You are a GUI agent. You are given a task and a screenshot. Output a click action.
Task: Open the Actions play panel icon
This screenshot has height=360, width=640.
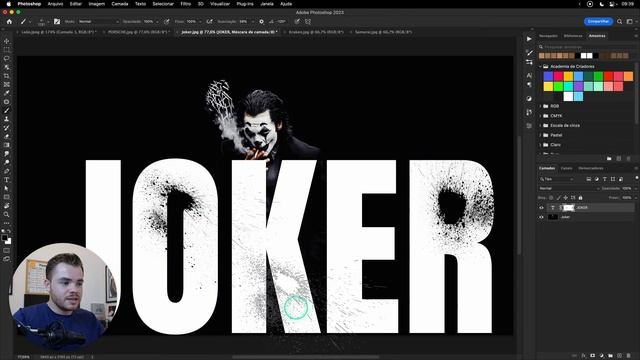[x=529, y=39]
